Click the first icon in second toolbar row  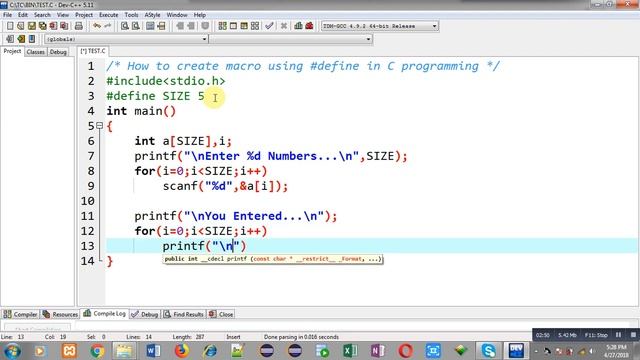coord(10,39)
